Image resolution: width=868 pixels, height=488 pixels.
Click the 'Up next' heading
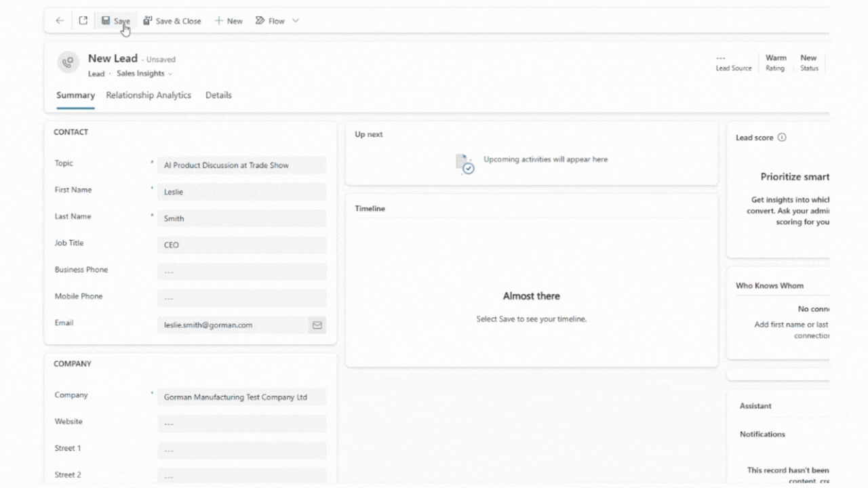pos(369,134)
